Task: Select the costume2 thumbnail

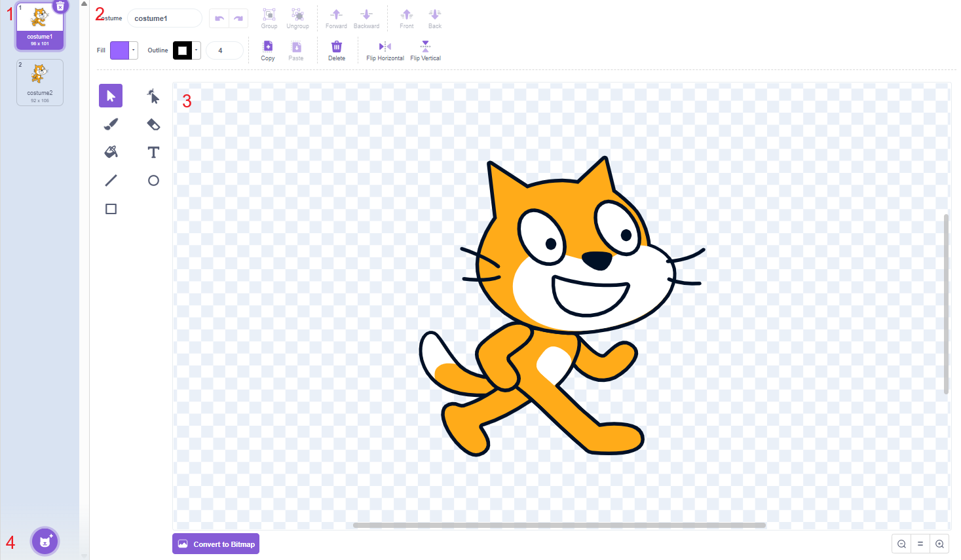Action: [x=40, y=82]
